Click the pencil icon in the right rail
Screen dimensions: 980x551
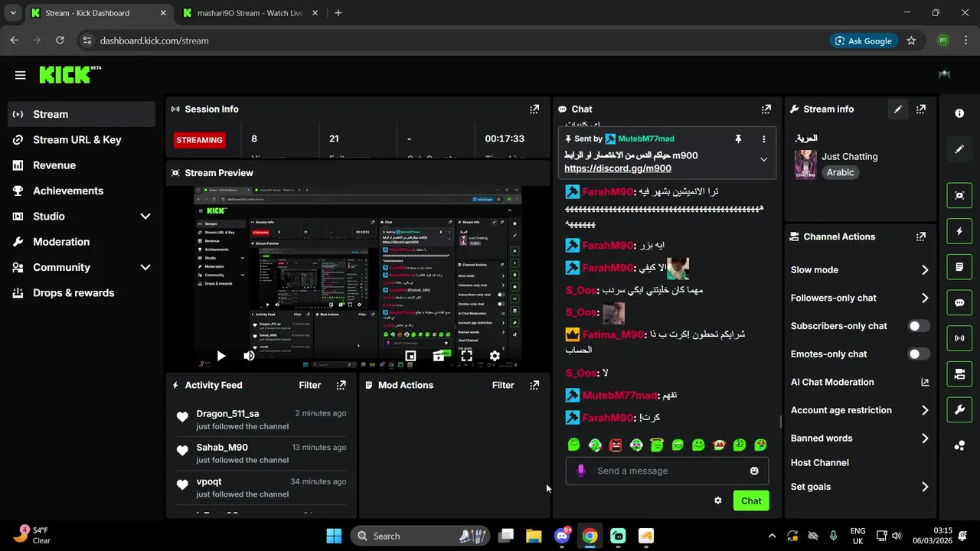tap(959, 149)
